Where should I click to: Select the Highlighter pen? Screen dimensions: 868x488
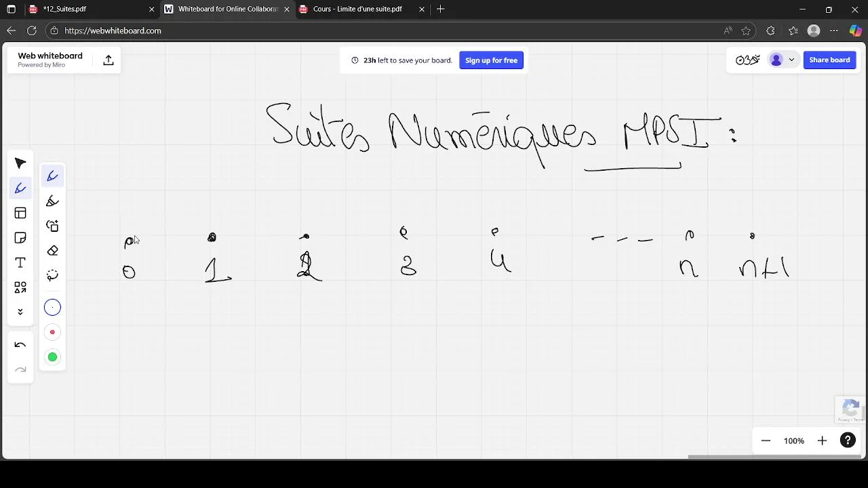(52, 201)
